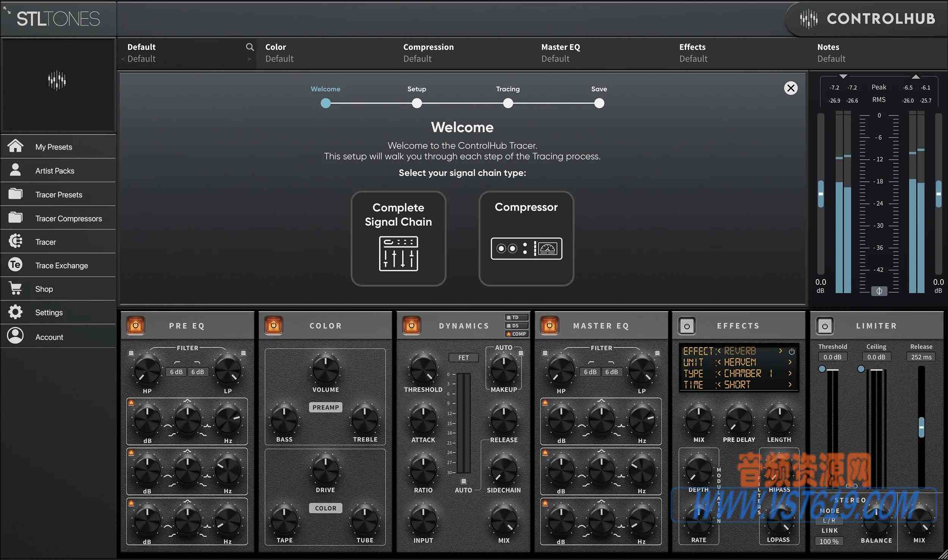Select the FET compressor mode display
The width and height of the screenshot is (948, 560).
pyautogui.click(x=463, y=357)
